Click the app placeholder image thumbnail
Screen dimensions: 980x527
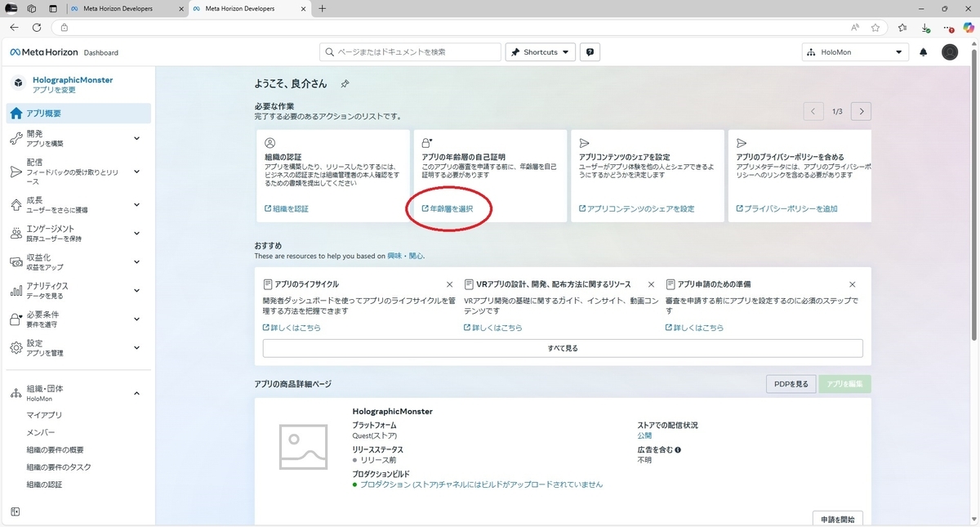point(303,447)
